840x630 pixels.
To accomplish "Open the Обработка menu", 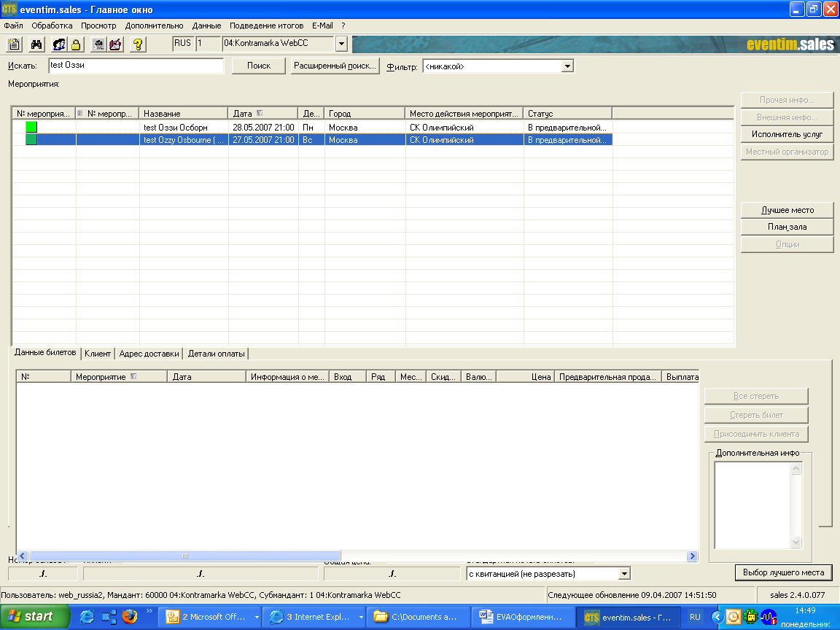I will pos(52,26).
